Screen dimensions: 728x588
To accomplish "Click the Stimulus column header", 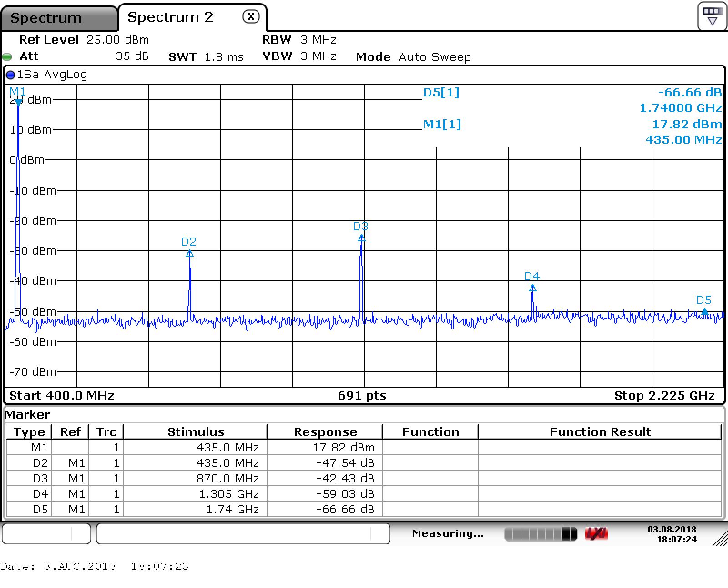I will click(x=196, y=431).
